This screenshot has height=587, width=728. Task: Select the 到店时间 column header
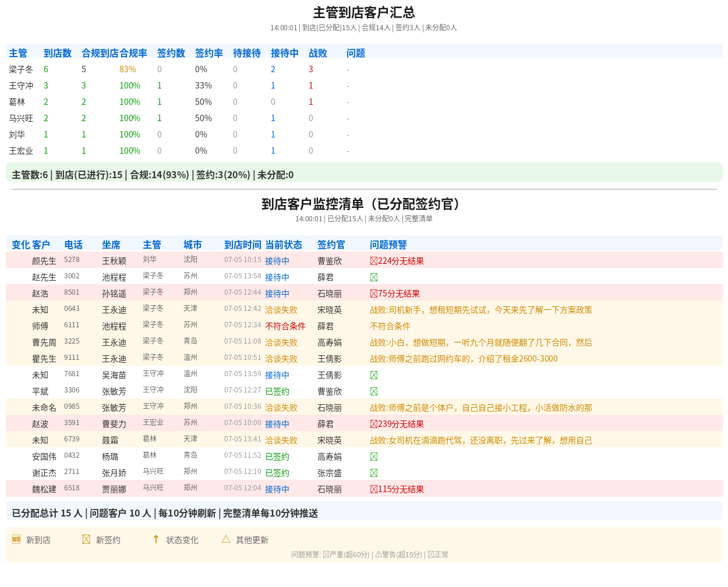(243, 245)
